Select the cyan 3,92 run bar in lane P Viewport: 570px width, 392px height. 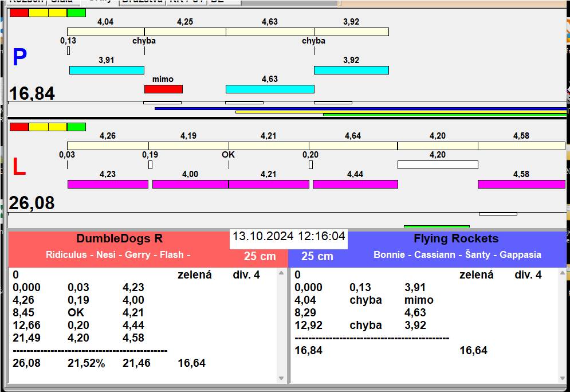tap(351, 70)
